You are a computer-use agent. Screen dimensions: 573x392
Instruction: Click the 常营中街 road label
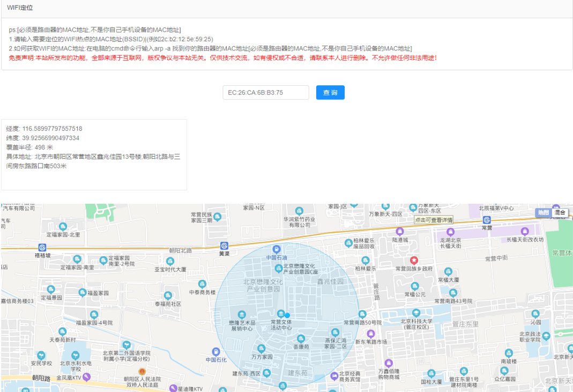(496, 258)
